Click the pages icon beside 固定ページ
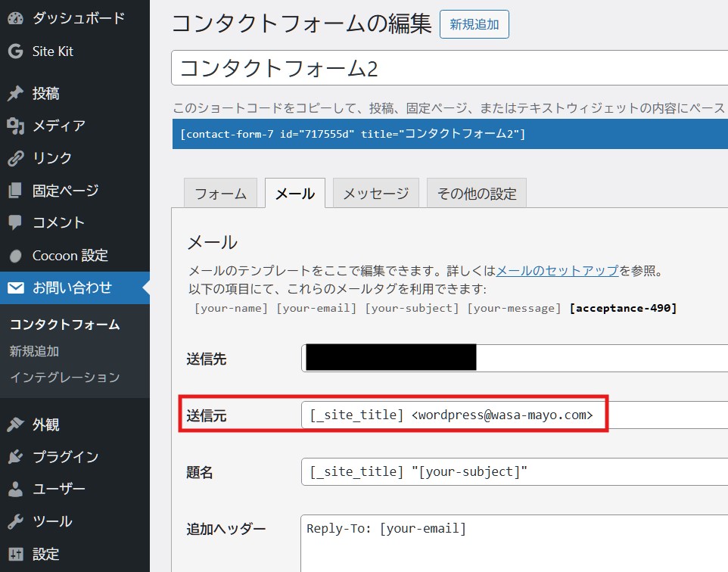 tap(15, 191)
